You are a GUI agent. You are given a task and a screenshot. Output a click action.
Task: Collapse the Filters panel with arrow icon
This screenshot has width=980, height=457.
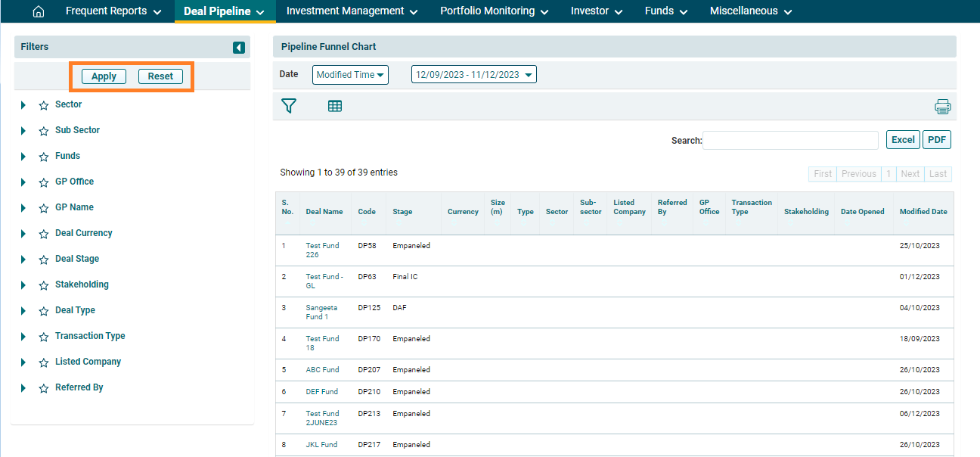239,48
